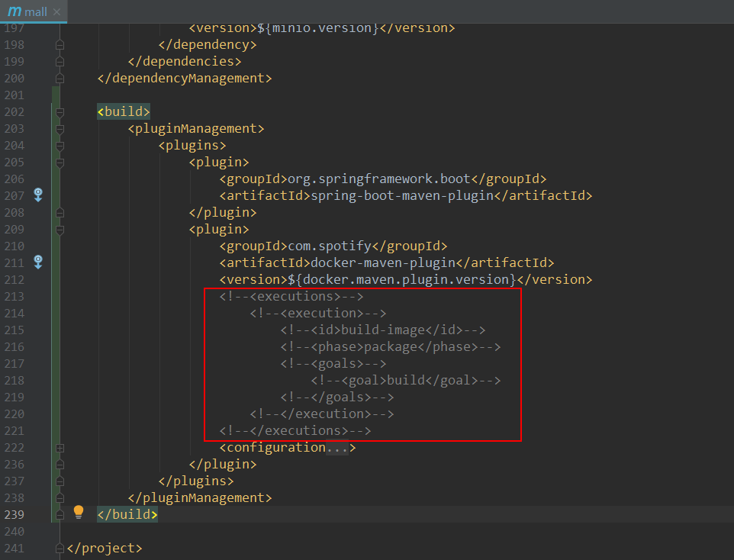
Task: Click closing plugin tag on line 208
Action: click(x=222, y=213)
